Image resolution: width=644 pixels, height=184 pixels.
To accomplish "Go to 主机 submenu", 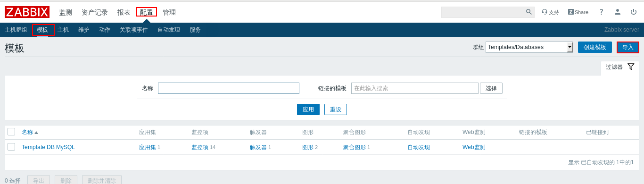I will (63, 30).
